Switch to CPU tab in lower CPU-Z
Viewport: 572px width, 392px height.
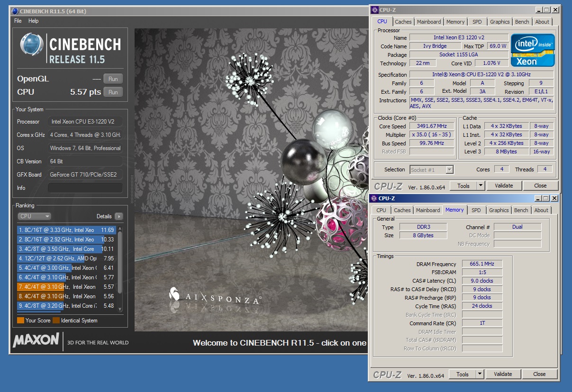click(x=381, y=210)
